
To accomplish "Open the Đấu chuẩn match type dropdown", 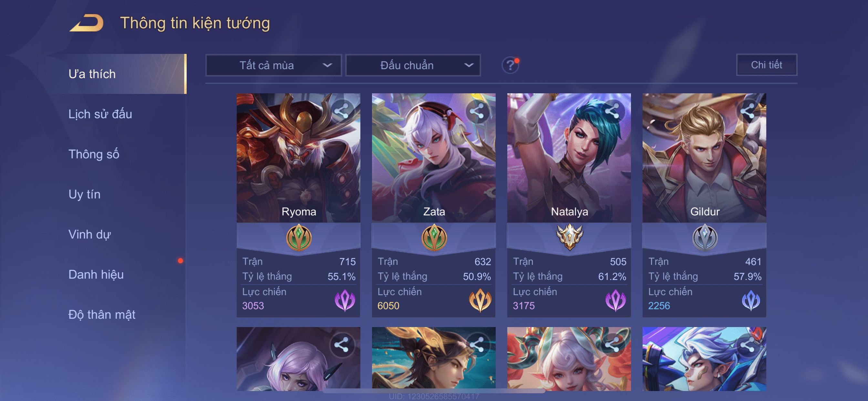I will tap(413, 65).
